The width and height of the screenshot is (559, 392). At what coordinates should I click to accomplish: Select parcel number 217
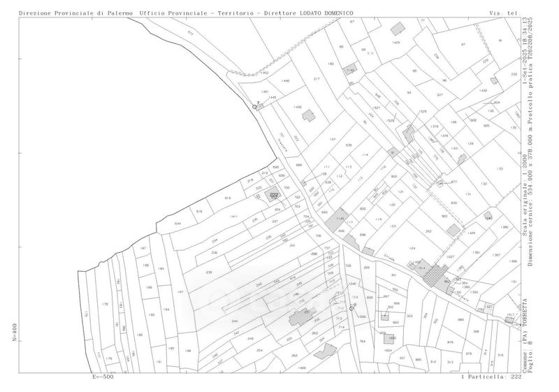317,79
